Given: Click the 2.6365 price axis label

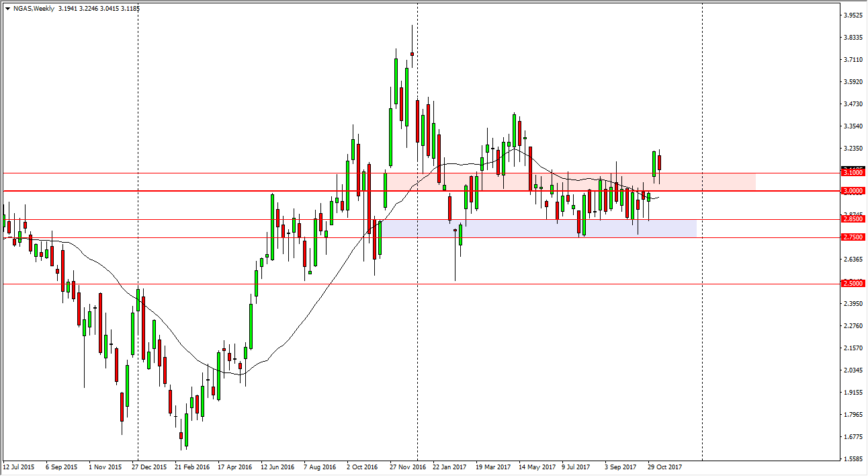Looking at the screenshot, I should point(852,260).
